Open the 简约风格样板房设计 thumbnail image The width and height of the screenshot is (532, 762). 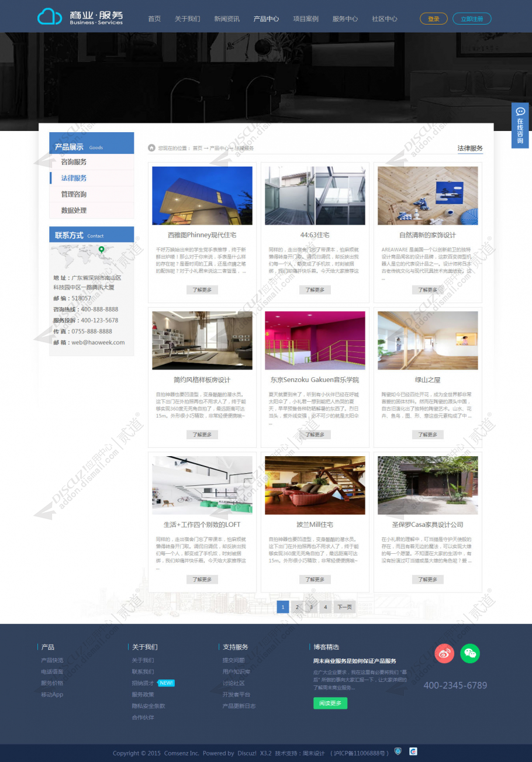202,340
